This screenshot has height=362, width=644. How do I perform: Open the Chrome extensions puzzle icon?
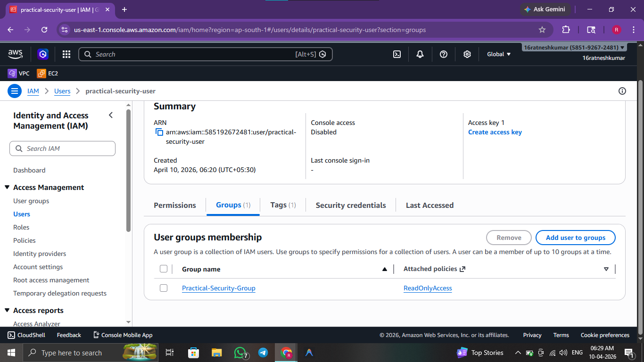[x=566, y=30]
